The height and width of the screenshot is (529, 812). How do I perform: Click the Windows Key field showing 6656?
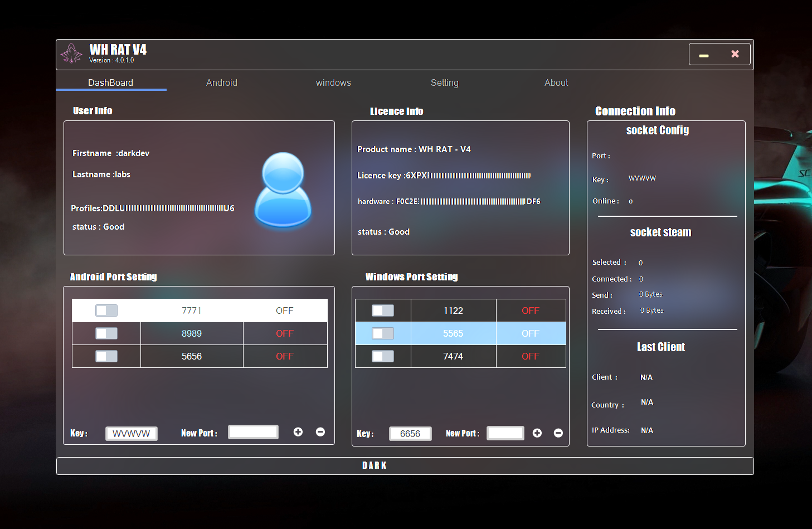click(x=410, y=434)
